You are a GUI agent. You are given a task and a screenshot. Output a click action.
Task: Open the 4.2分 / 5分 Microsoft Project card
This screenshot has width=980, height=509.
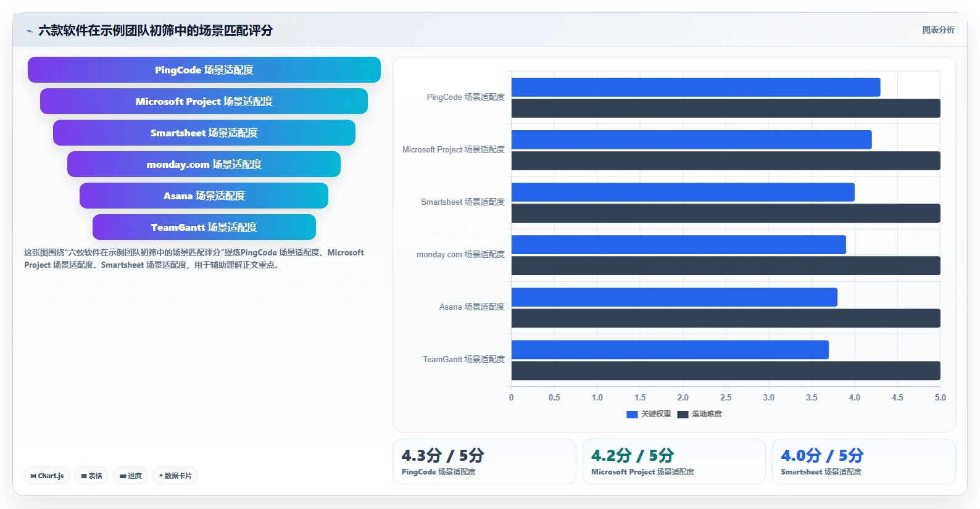(674, 461)
